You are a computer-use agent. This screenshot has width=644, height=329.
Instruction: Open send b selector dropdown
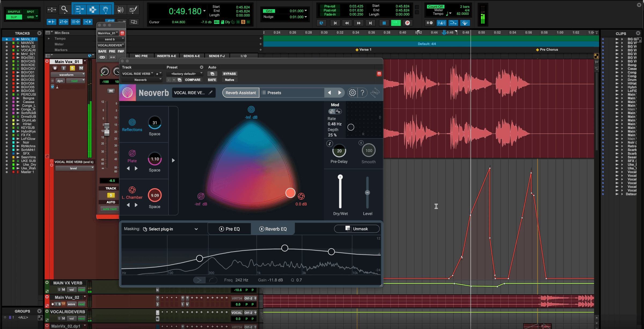pos(111,39)
